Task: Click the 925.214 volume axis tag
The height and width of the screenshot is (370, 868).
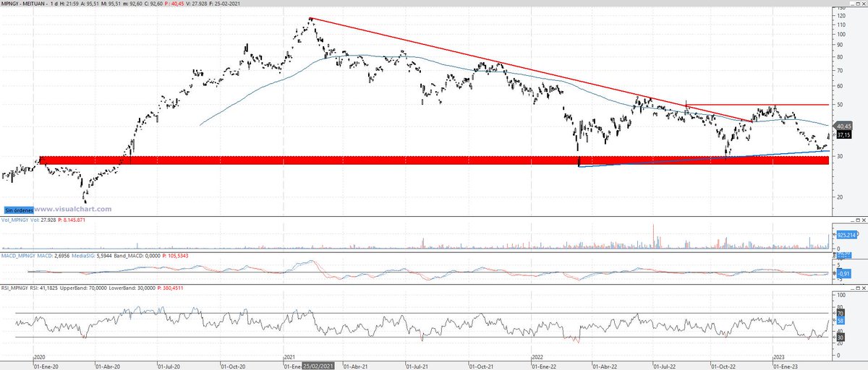Action: 848,236
